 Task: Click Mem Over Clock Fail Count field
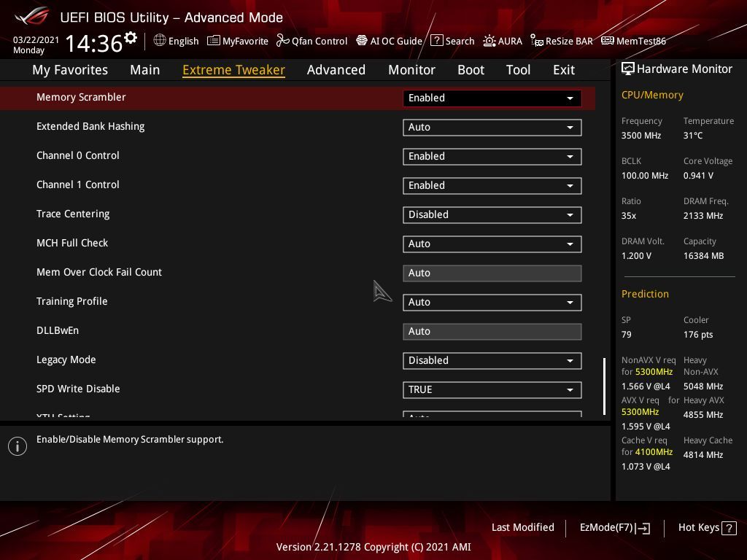492,273
